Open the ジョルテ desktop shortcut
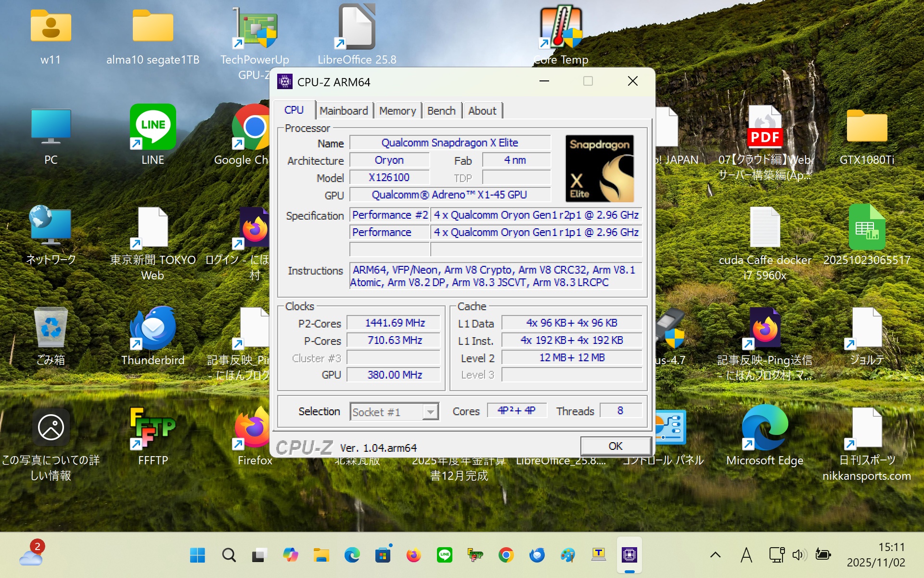This screenshot has width=924, height=578. pyautogui.click(x=867, y=336)
